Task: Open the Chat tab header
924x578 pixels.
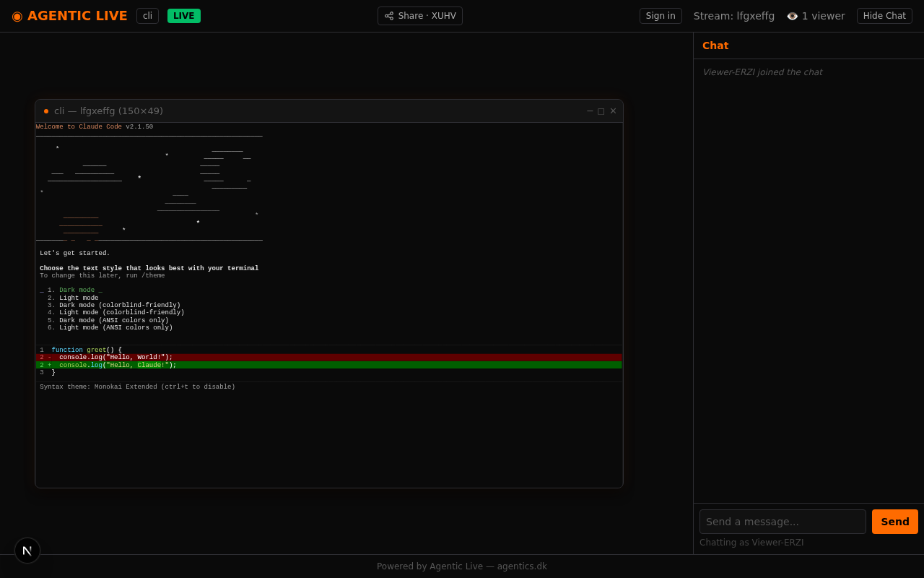Action: tap(715, 46)
